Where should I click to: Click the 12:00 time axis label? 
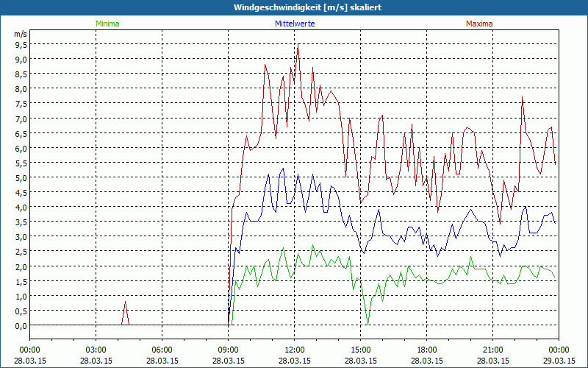pos(295,350)
